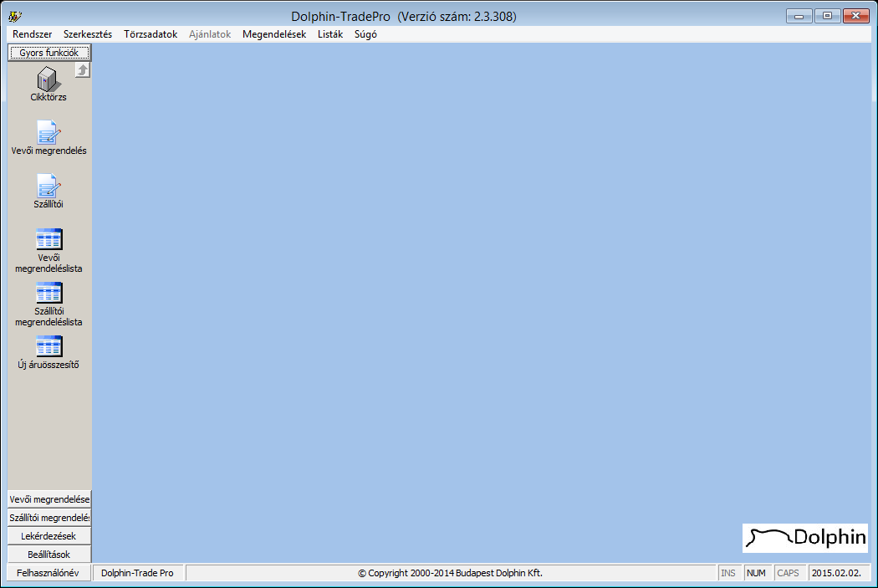The height and width of the screenshot is (588, 878).
Task: Minimize the Dolphin-TradePro window
Action: (799, 16)
